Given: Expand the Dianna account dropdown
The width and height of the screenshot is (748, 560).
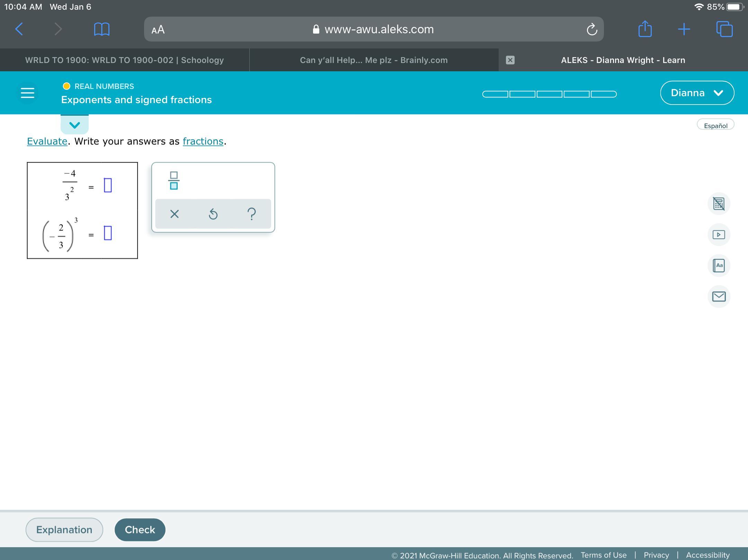Looking at the screenshot, I should tap(697, 93).
